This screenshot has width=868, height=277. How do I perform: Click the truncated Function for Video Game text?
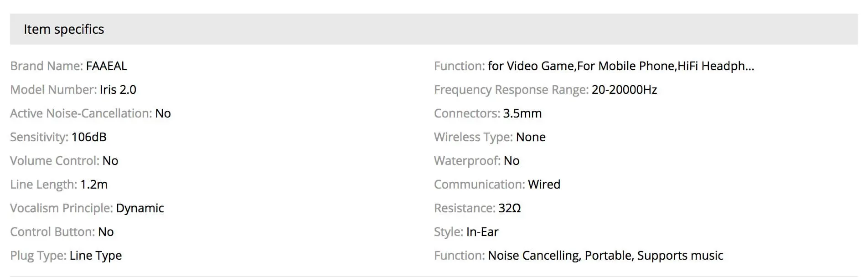[x=594, y=66]
